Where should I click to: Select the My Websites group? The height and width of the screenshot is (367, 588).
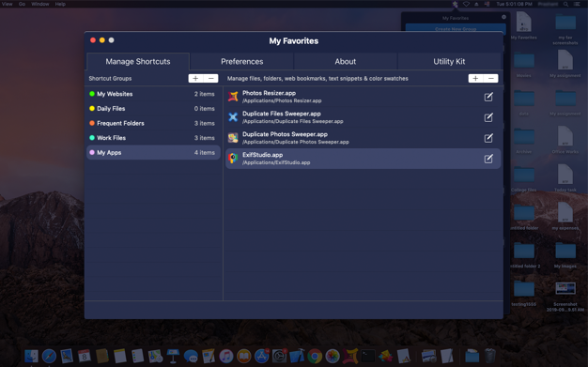point(153,94)
